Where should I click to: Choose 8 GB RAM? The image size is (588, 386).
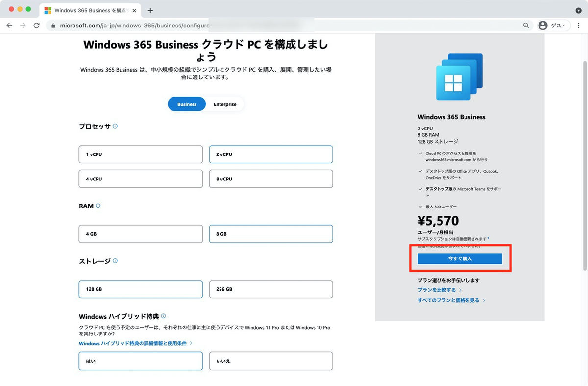[271, 234]
